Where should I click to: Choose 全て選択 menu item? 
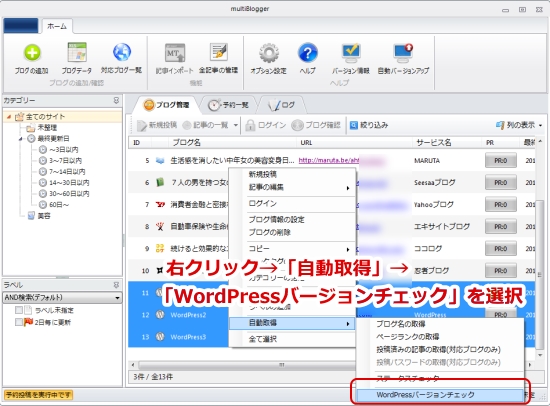(292, 339)
